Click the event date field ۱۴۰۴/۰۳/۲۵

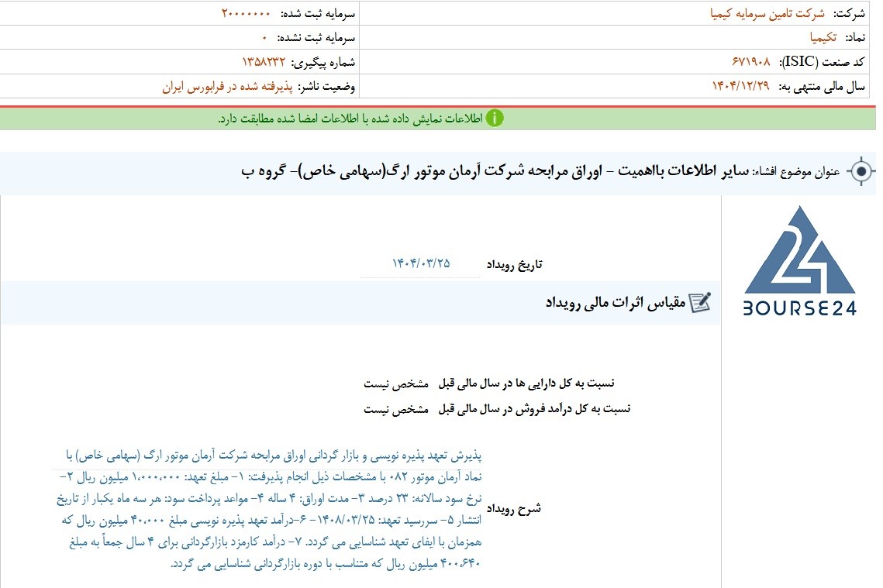(x=421, y=263)
